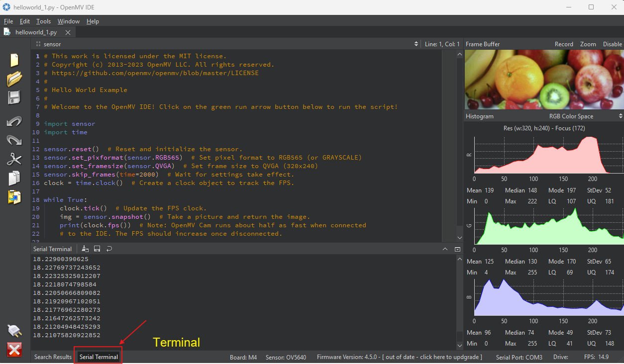Stop the script with the red X button
The width and height of the screenshot is (624, 364).
pos(14,350)
